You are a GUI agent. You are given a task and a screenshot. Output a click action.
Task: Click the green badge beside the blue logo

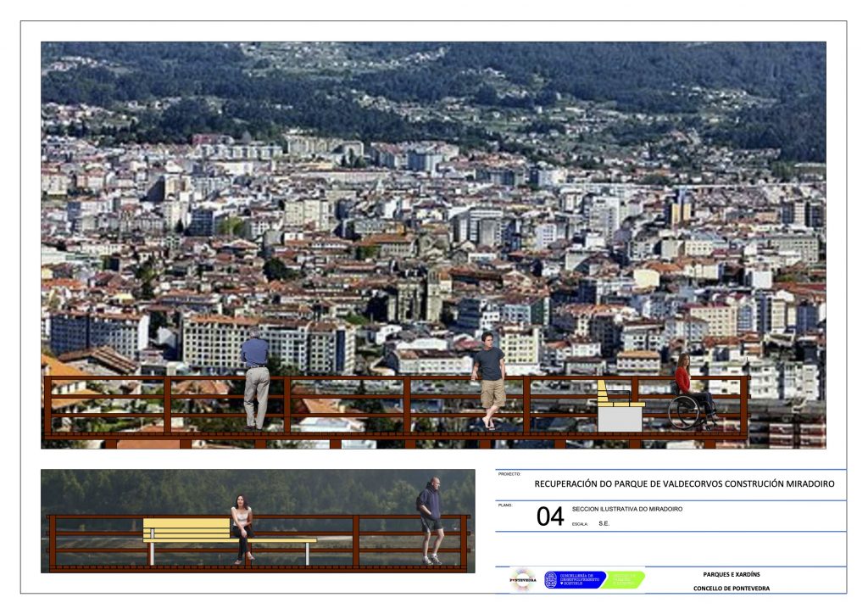click(624, 580)
